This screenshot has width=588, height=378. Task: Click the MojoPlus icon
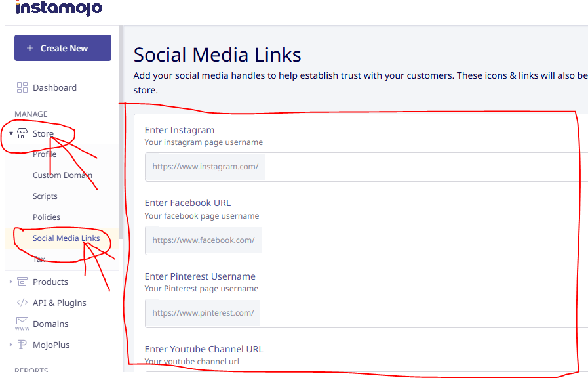22,345
